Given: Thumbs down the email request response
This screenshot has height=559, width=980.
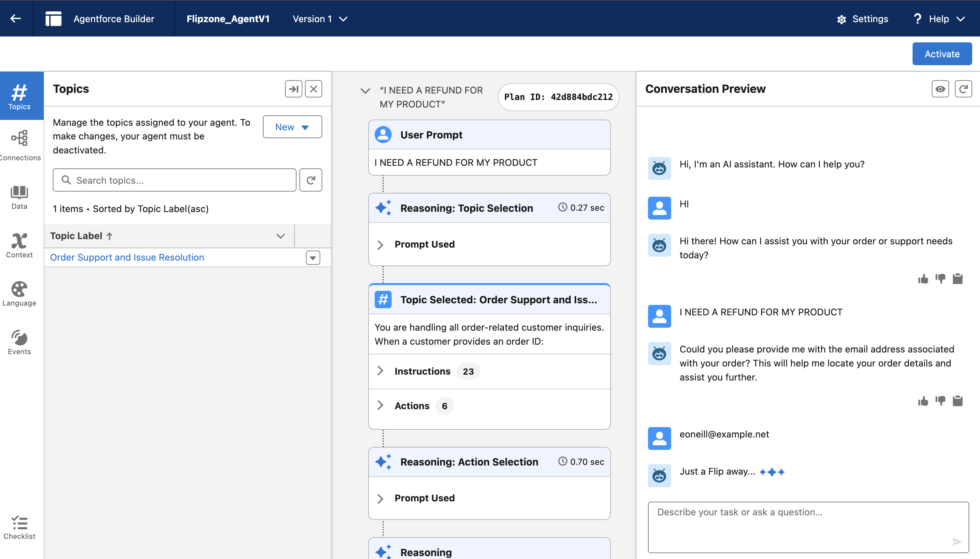Looking at the screenshot, I should point(940,401).
